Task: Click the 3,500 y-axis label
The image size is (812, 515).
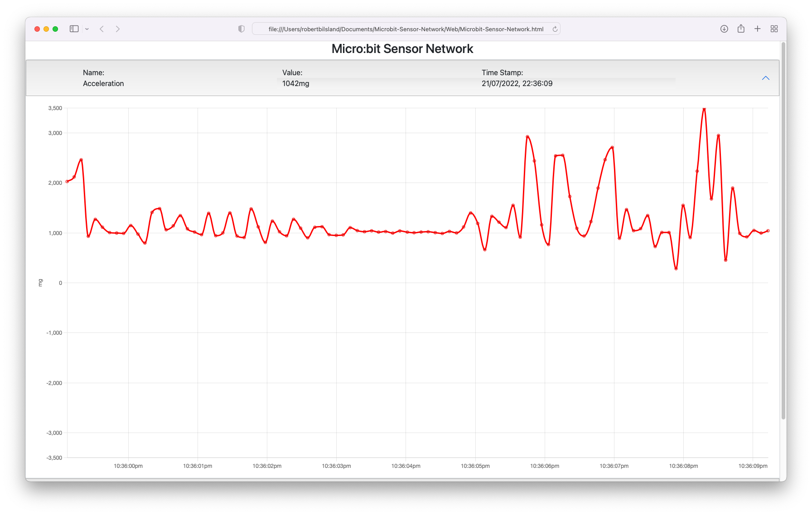Action: 55,108
